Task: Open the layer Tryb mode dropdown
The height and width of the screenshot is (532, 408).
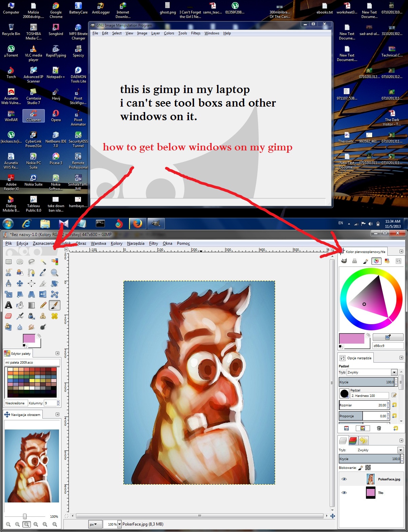Action: pos(401,450)
